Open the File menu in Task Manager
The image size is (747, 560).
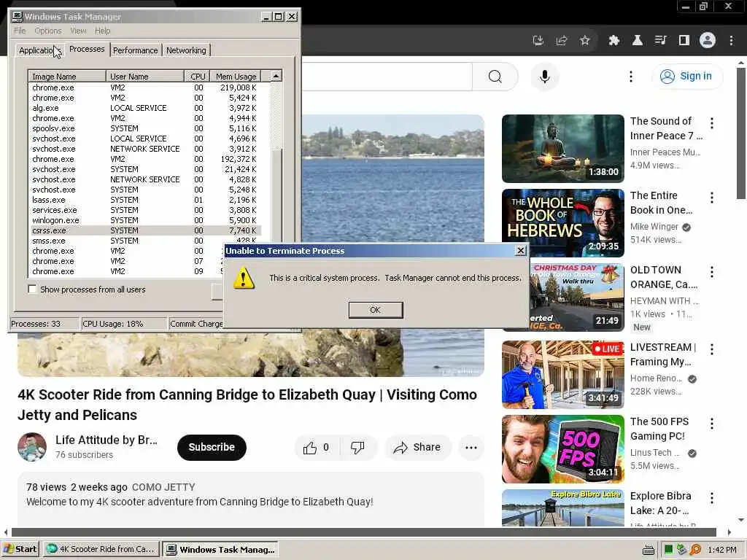tap(20, 31)
